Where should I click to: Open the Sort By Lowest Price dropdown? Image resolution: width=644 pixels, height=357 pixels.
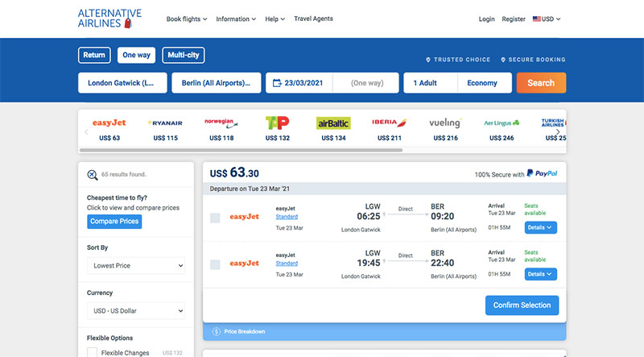(x=136, y=266)
